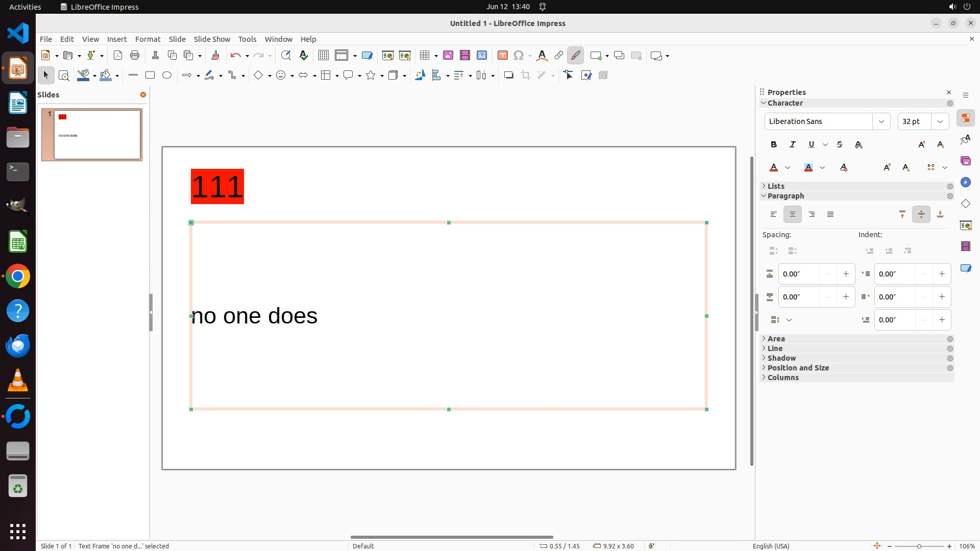This screenshot has height=551, width=980.
Task: Select slide 1 thumbnail in Slides panel
Action: pos(97,135)
